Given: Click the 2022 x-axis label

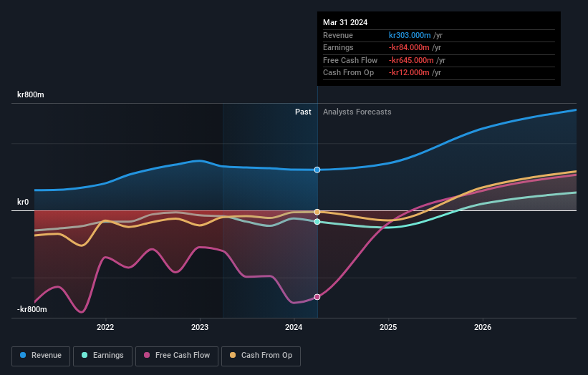Looking at the screenshot, I should coord(105,327).
